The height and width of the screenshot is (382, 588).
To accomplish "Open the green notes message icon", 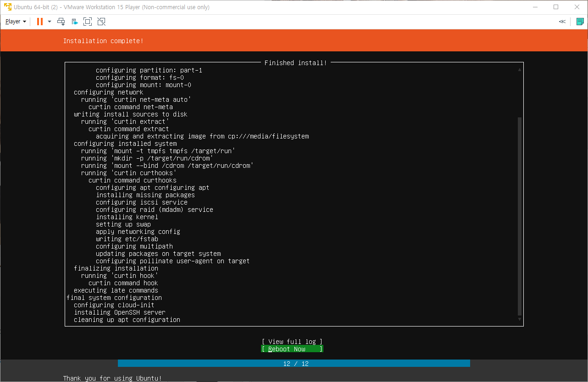I will [x=580, y=22].
